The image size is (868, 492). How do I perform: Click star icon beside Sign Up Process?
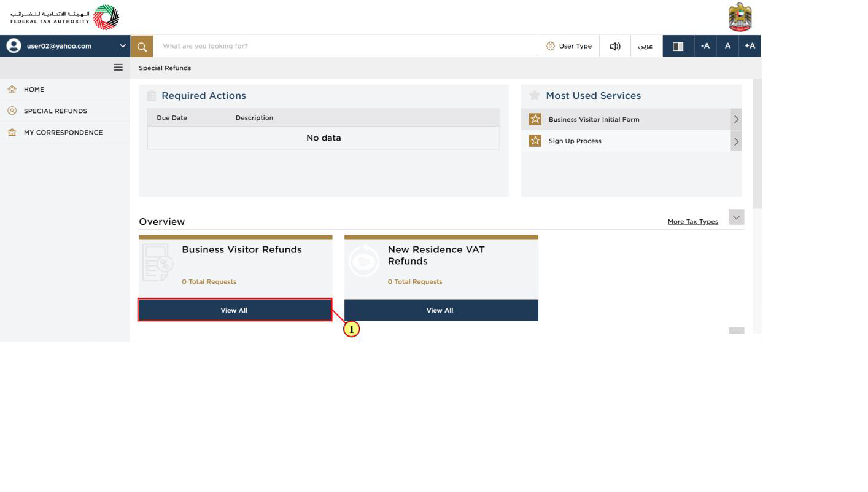[535, 141]
